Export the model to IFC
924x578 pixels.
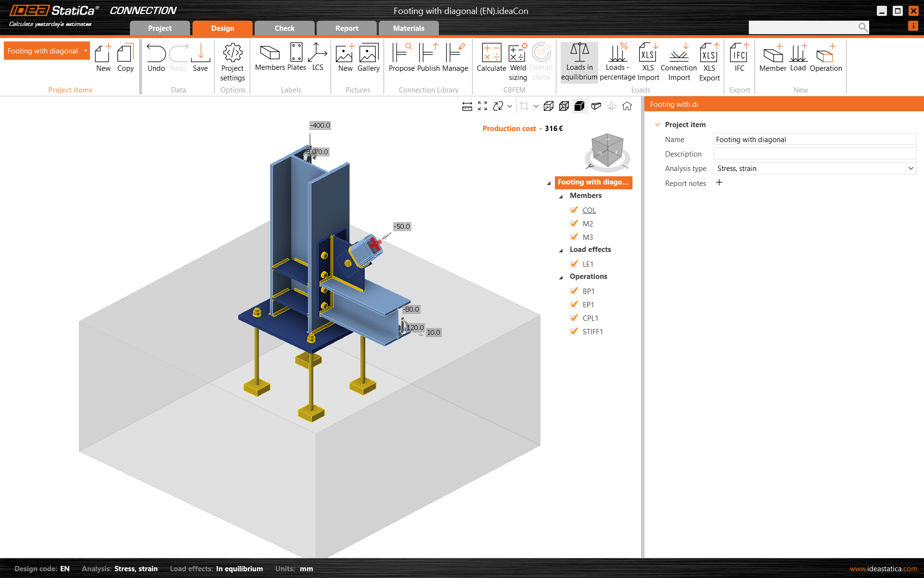pyautogui.click(x=739, y=58)
